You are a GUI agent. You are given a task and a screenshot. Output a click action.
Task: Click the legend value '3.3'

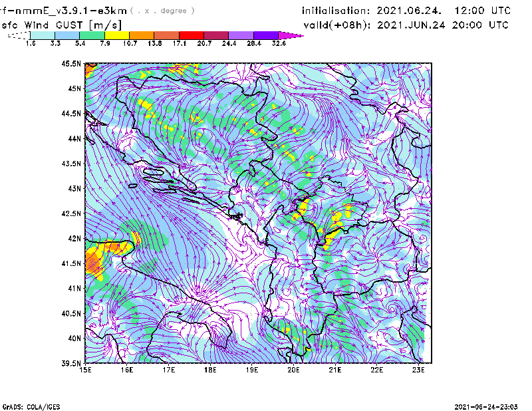(x=55, y=43)
